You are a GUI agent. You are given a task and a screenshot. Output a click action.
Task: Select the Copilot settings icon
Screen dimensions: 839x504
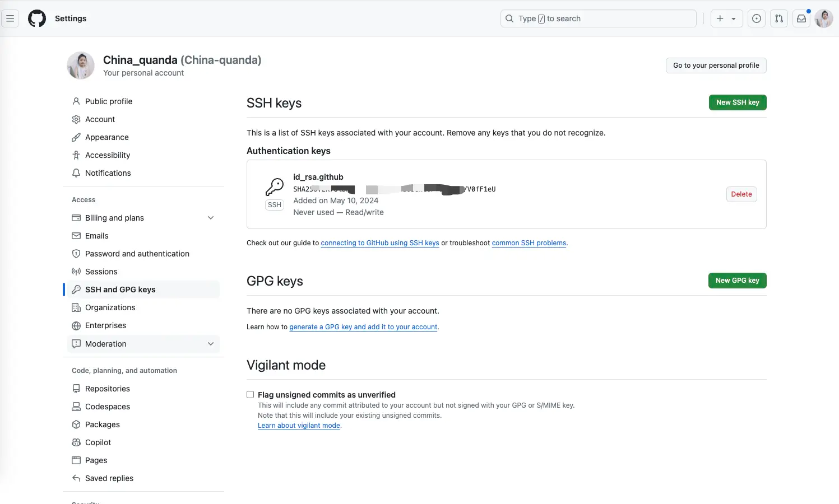pos(76,442)
